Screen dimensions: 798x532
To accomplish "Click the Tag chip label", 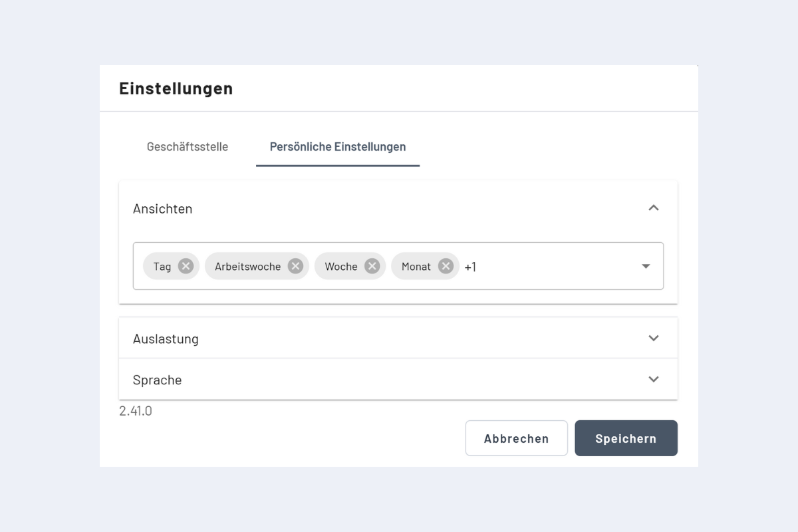I will (162, 266).
